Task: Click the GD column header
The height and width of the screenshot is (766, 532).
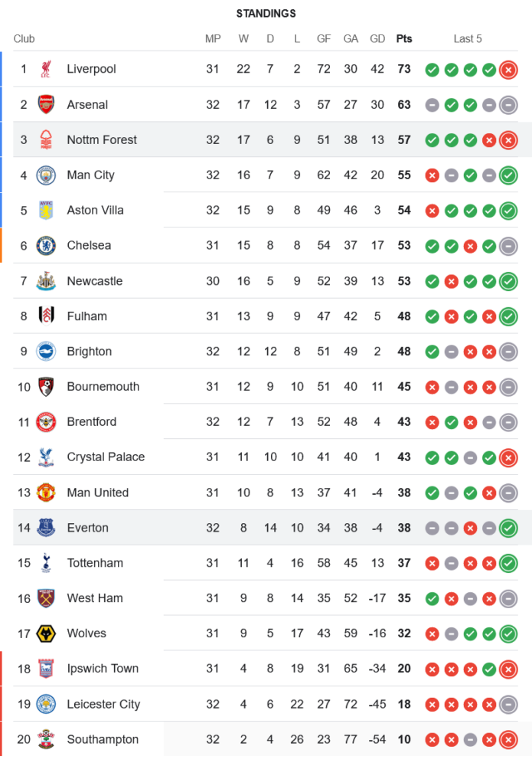Action: pyautogui.click(x=377, y=39)
